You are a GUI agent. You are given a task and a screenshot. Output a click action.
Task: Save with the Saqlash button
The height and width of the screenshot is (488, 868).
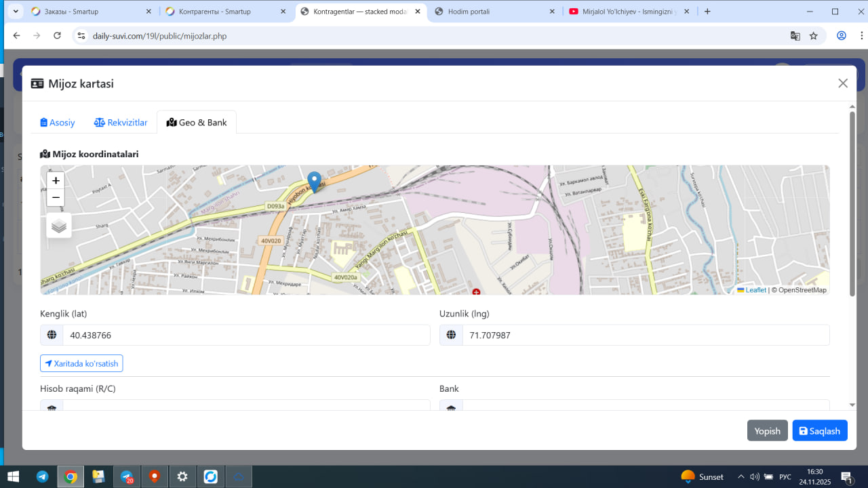820,431
